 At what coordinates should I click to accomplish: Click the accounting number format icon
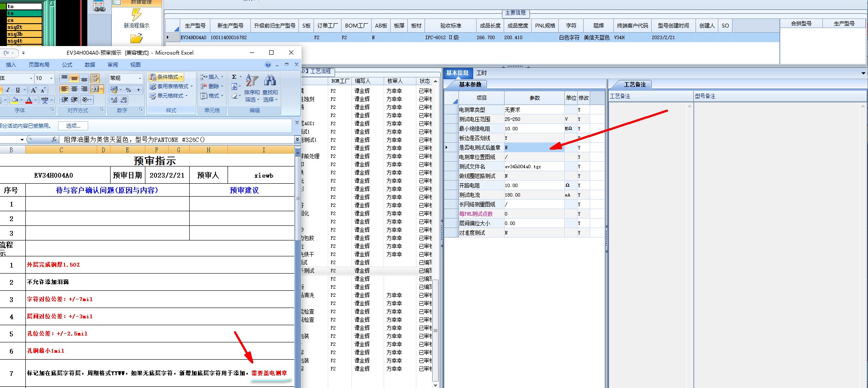(x=114, y=89)
